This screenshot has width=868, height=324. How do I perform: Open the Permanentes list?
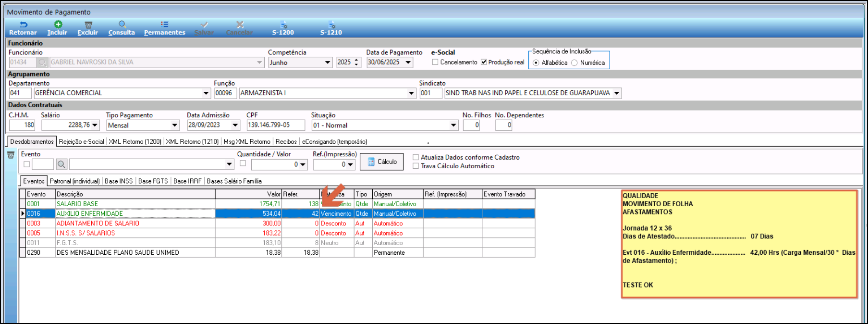click(x=164, y=28)
